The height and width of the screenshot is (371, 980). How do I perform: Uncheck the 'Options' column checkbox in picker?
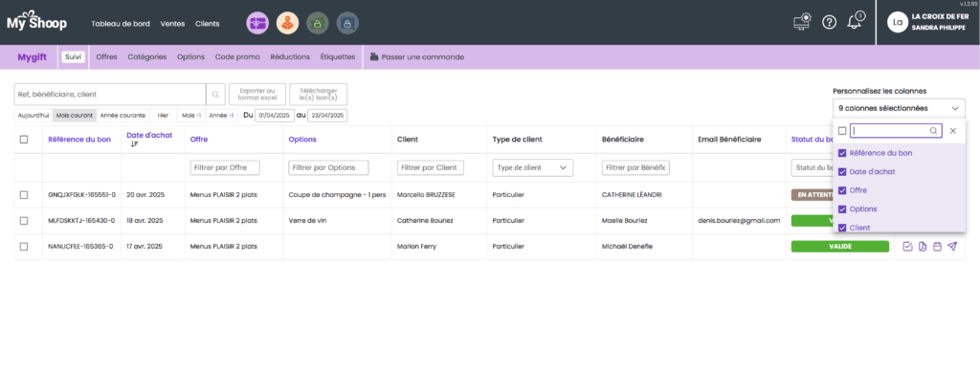coord(842,209)
